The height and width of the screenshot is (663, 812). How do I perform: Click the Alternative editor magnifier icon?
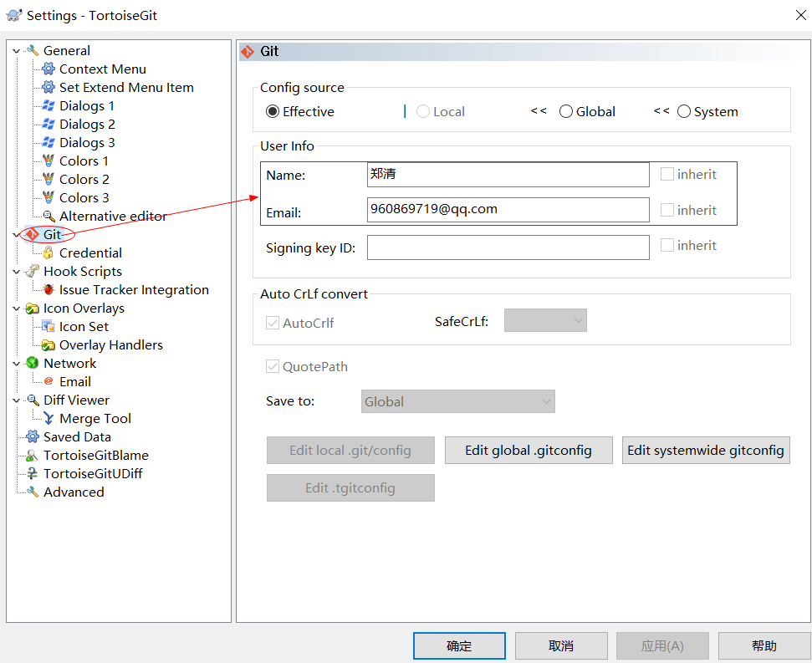coord(49,216)
